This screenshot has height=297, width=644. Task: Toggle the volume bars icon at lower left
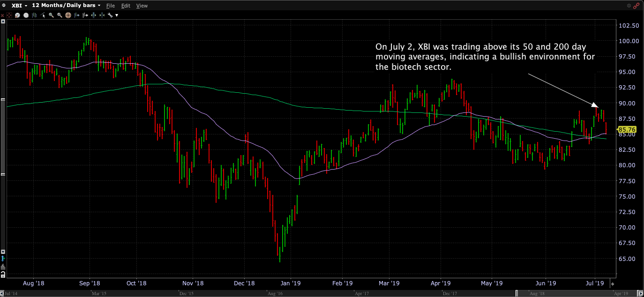[2, 267]
